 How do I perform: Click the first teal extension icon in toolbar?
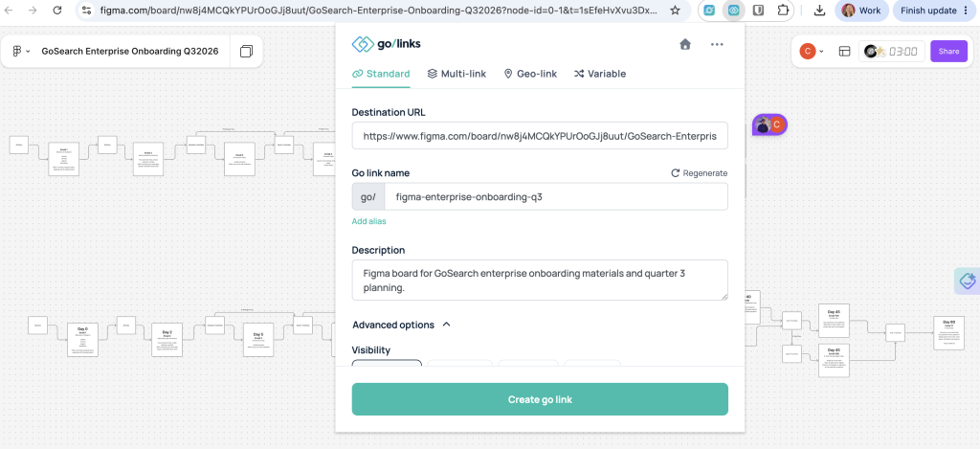(709, 11)
